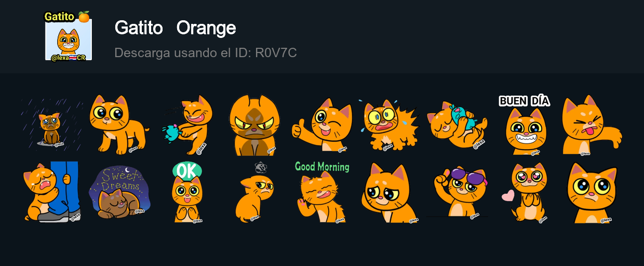644x266 pixels.
Task: Click the Gatito Orange pack title
Action: pyautogui.click(x=175, y=28)
